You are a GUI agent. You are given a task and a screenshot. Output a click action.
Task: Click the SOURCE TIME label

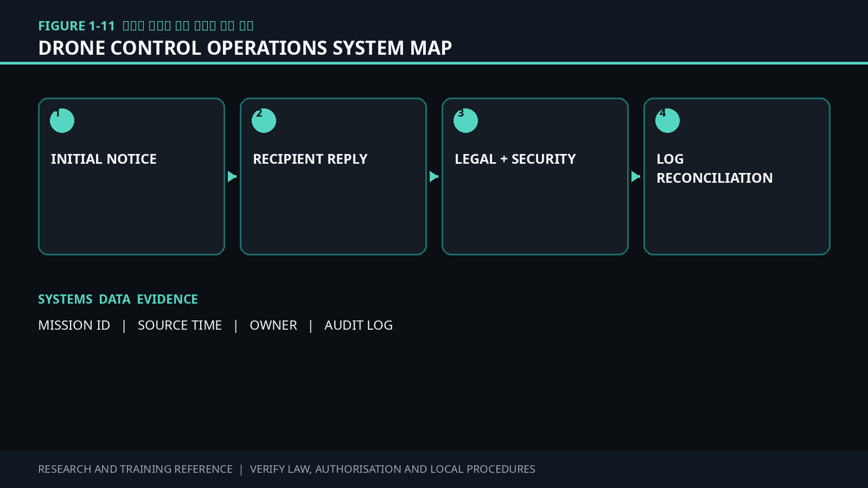point(180,325)
